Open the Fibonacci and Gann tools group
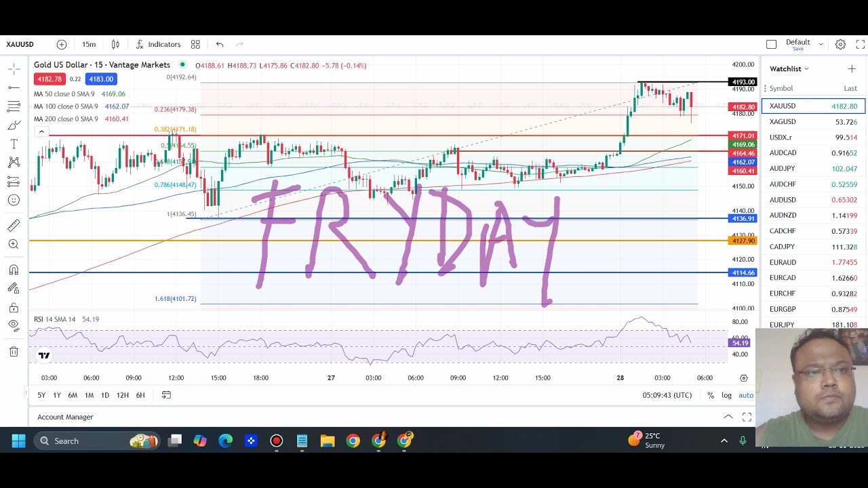The height and width of the screenshot is (488, 868). pos(14,106)
